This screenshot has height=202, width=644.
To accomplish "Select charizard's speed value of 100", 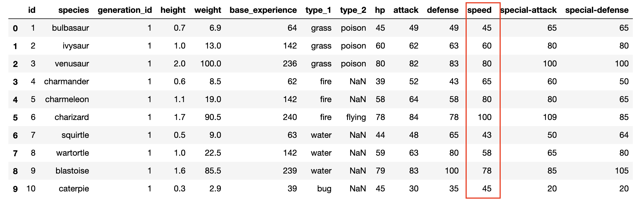I will 485,117.
